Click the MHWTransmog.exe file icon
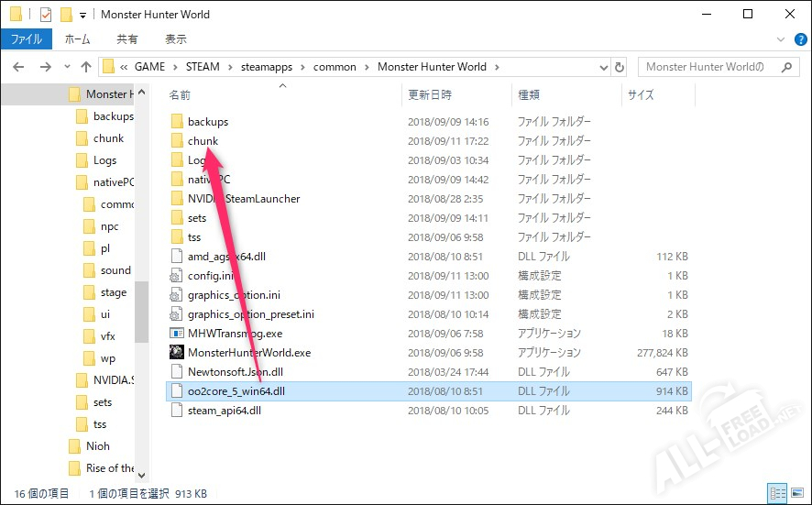This screenshot has width=812, height=505. [178, 333]
